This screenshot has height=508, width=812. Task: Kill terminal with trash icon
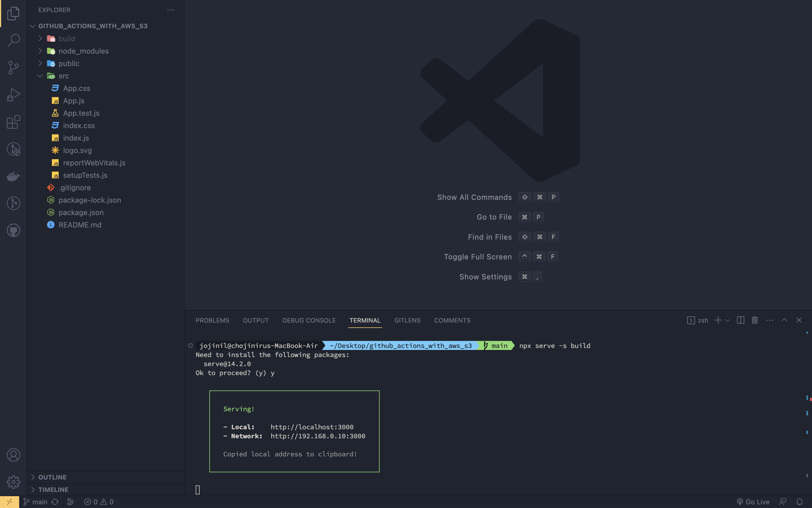coord(754,320)
